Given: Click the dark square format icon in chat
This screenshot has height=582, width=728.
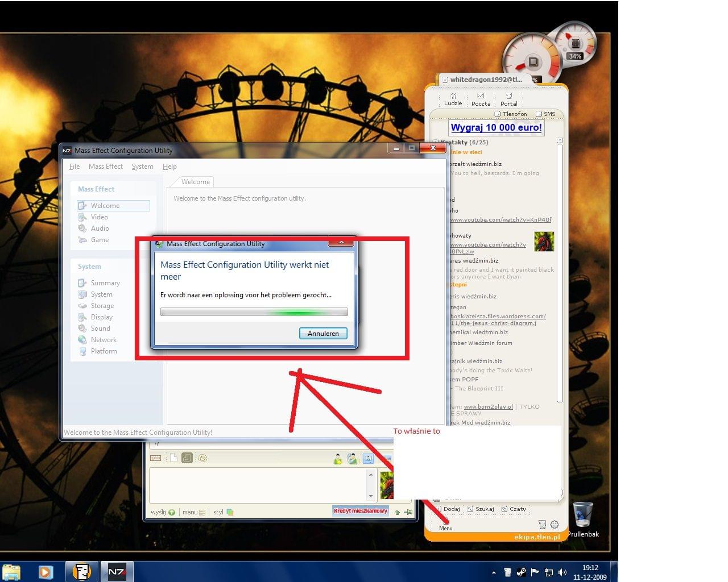Looking at the screenshot, I should tap(187, 458).
